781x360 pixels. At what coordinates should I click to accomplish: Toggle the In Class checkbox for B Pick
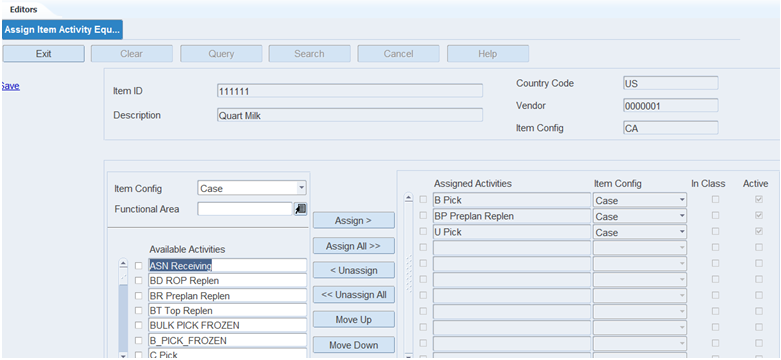coord(715,200)
